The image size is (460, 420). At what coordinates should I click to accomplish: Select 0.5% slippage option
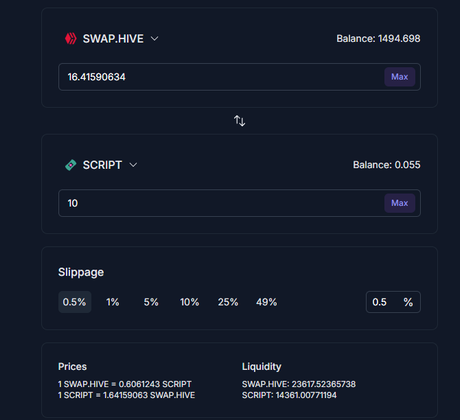coord(75,302)
